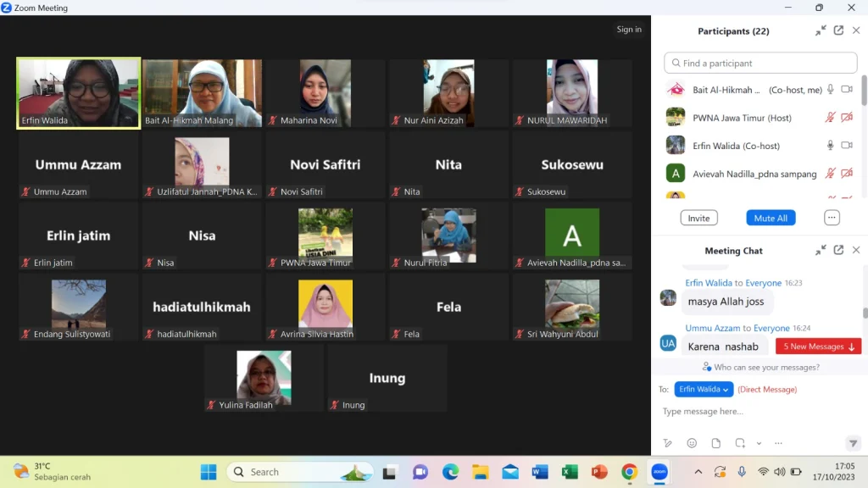Click Avievah Nadilla video off icon
The image size is (868, 488).
[x=847, y=174]
